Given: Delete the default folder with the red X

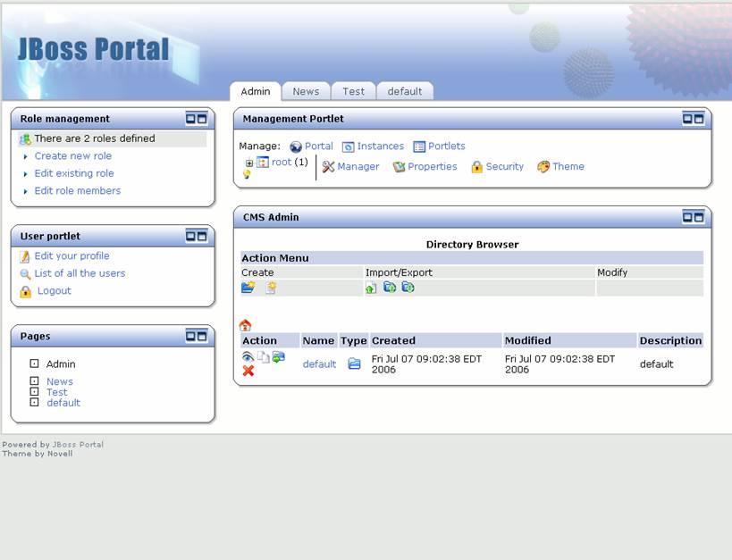Looking at the screenshot, I should [x=248, y=371].
